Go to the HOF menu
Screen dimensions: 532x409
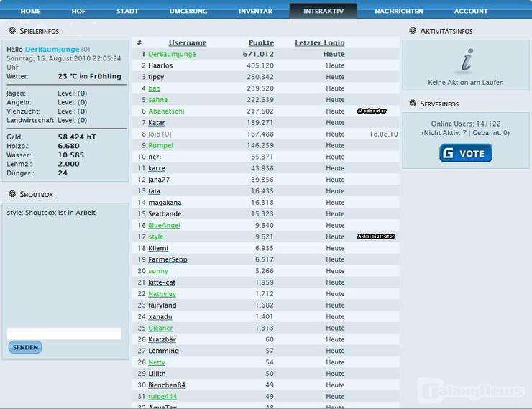point(78,12)
